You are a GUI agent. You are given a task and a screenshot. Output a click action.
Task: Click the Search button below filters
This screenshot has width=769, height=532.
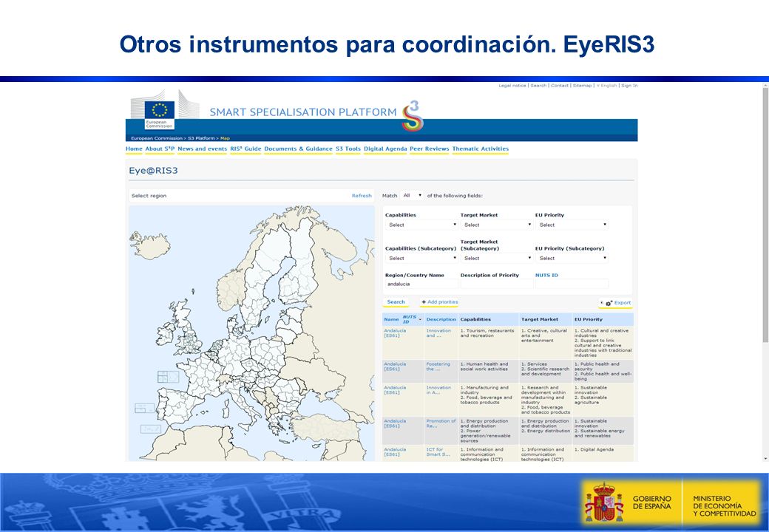396,302
